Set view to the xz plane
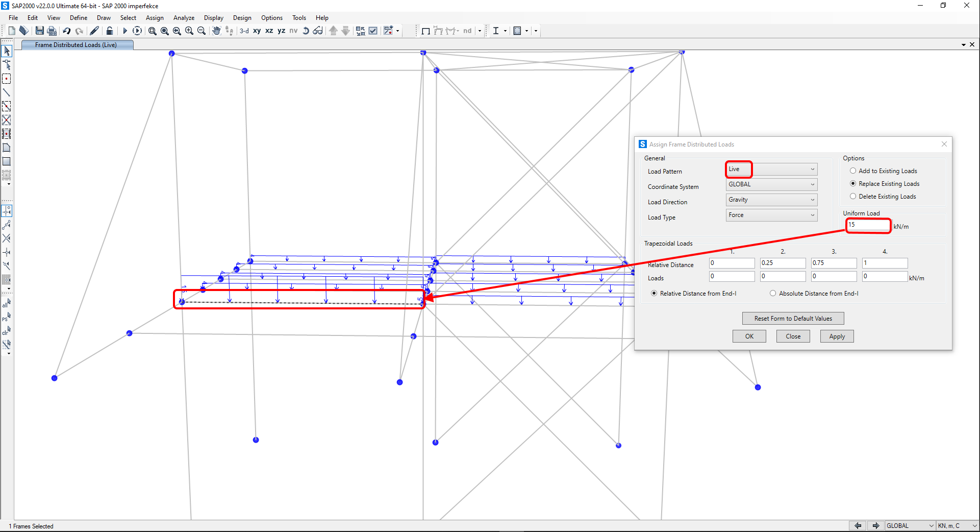This screenshot has height=532, width=980. [x=269, y=31]
